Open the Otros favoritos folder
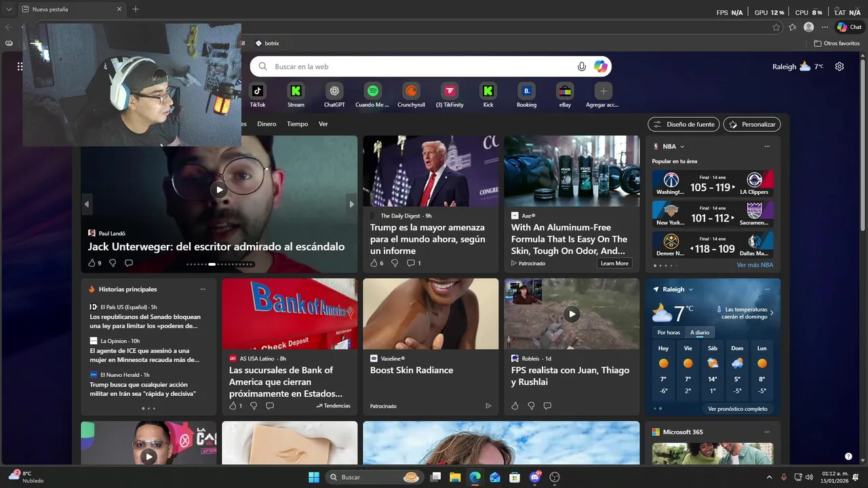Viewport: 868px width, 488px height. (837, 43)
